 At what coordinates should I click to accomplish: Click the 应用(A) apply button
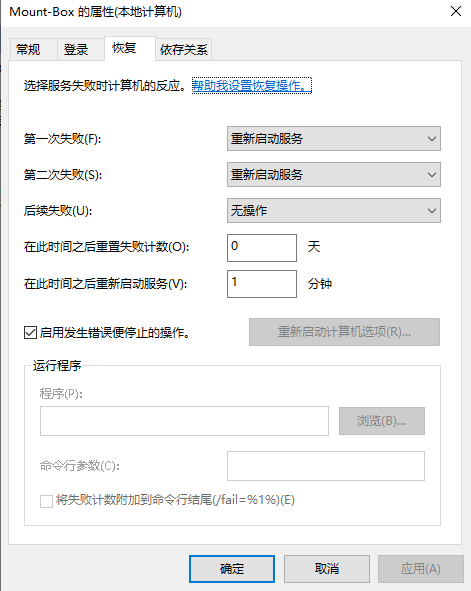pos(421,569)
